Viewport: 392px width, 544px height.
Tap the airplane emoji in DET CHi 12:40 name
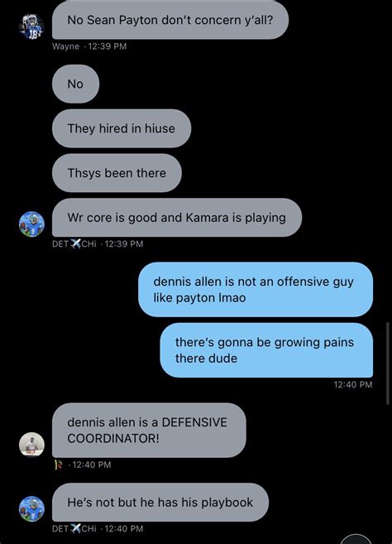(75, 528)
